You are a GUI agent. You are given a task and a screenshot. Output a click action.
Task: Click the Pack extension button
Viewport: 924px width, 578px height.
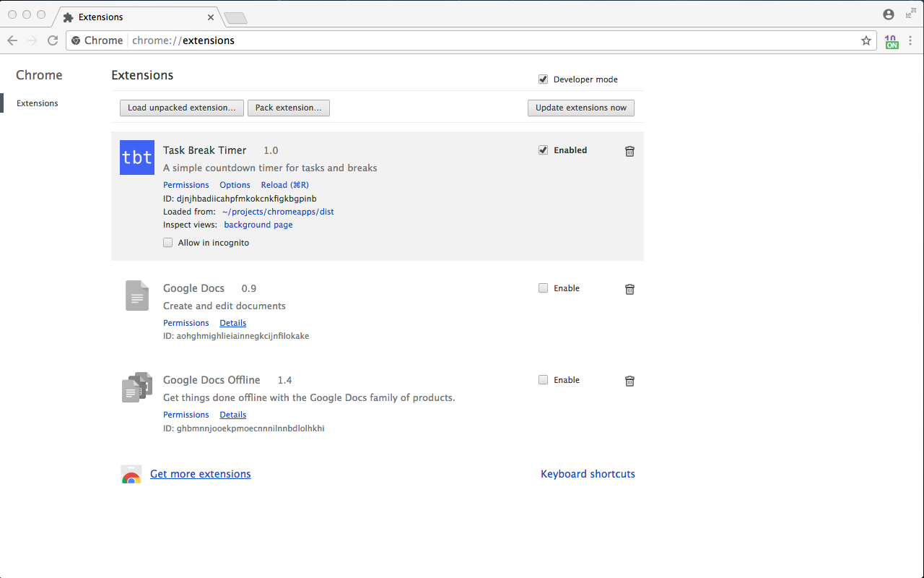pyautogui.click(x=289, y=108)
